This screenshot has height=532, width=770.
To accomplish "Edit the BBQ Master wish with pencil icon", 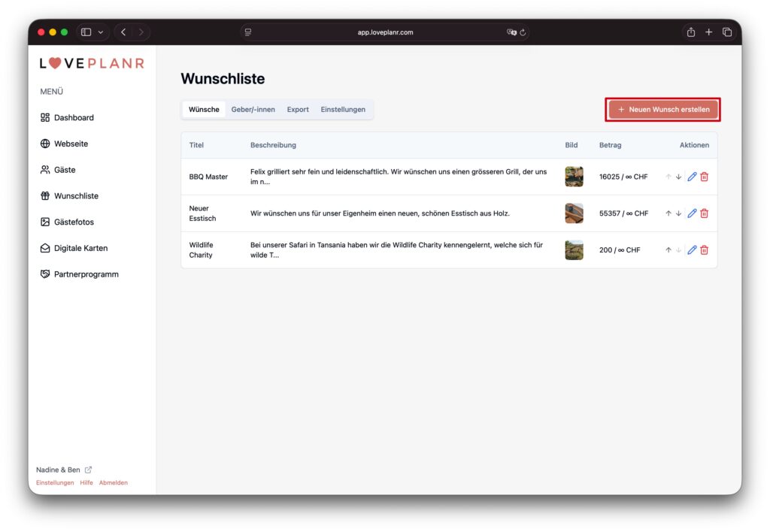I will (x=692, y=177).
